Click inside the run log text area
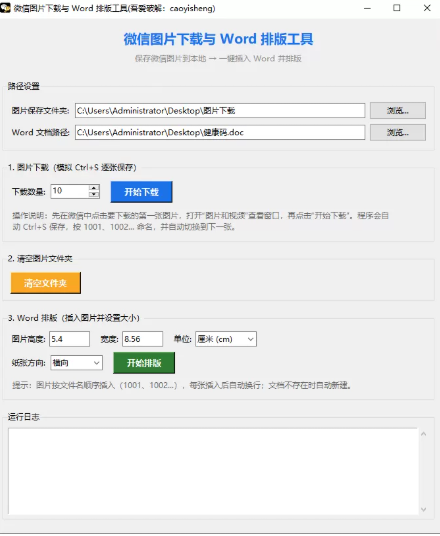 (213, 471)
